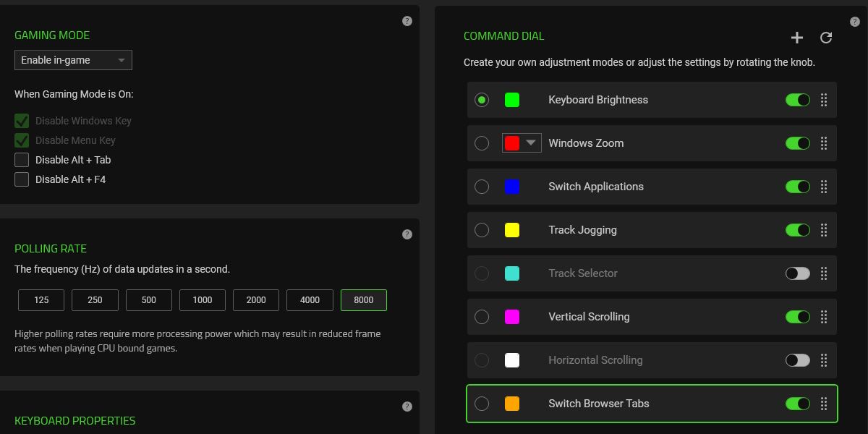Click the plus icon to add a dial mode
Viewport: 868px width, 434px height.
coord(797,38)
